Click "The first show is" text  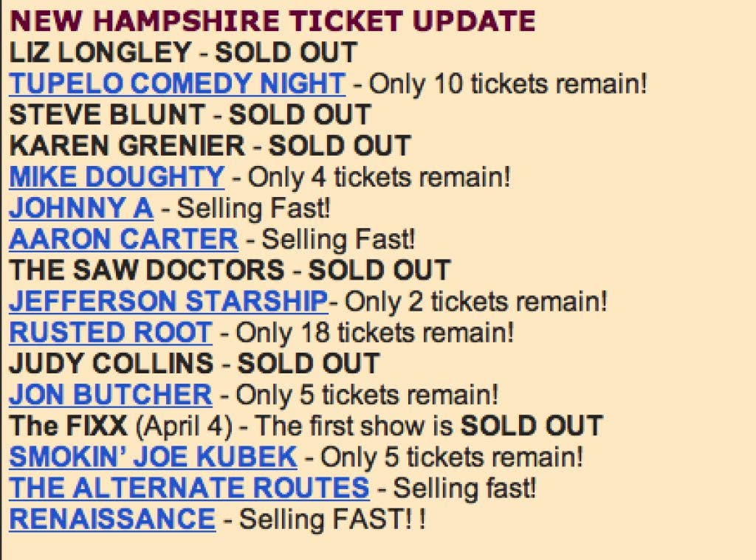pyautogui.click(x=356, y=426)
